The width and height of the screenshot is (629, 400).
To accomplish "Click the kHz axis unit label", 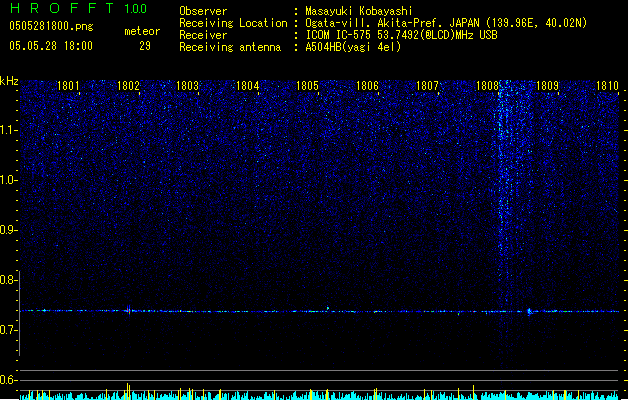I will 9,81.
